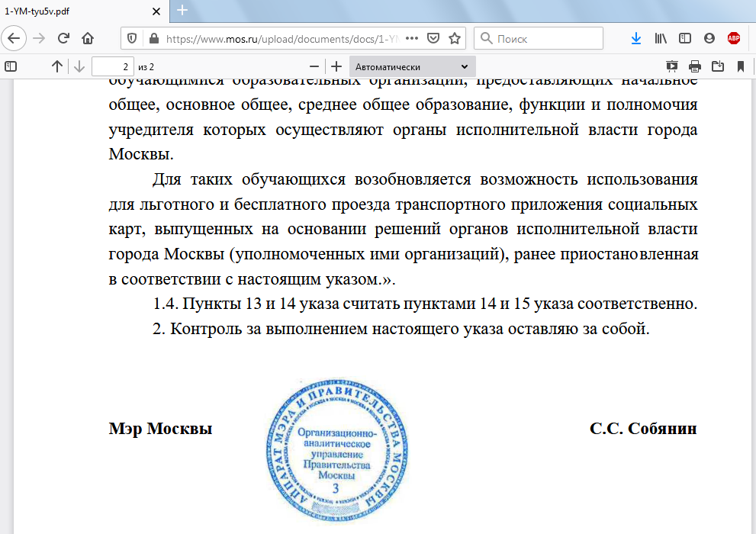This screenshot has width=756, height=534.
Task: Click the page count text 'из 2'
Action: click(x=146, y=67)
